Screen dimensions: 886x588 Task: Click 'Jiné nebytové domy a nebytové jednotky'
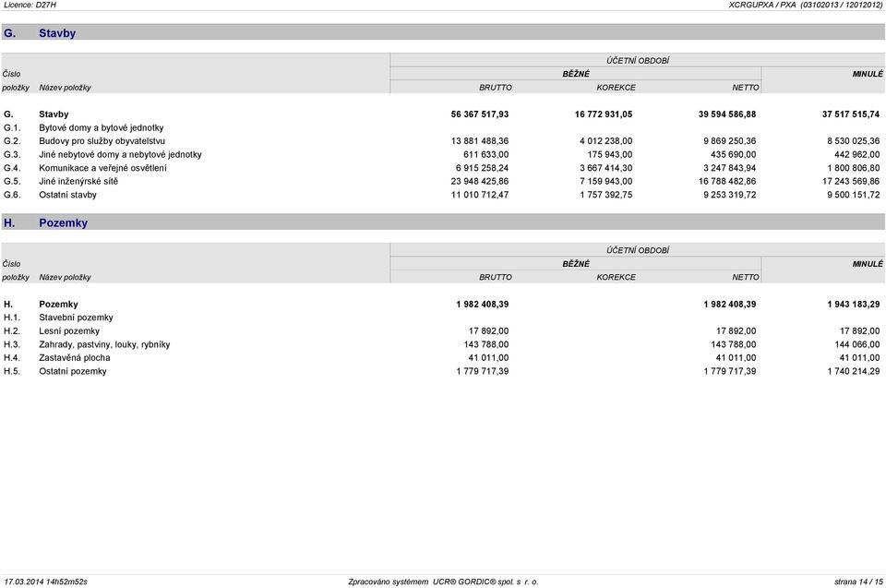[x=120, y=154]
